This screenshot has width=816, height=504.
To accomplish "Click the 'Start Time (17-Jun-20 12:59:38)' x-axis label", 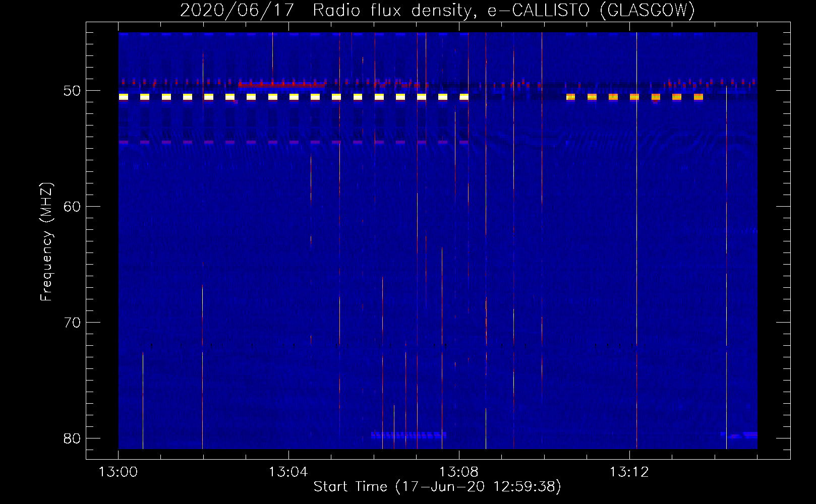I will tap(437, 487).
